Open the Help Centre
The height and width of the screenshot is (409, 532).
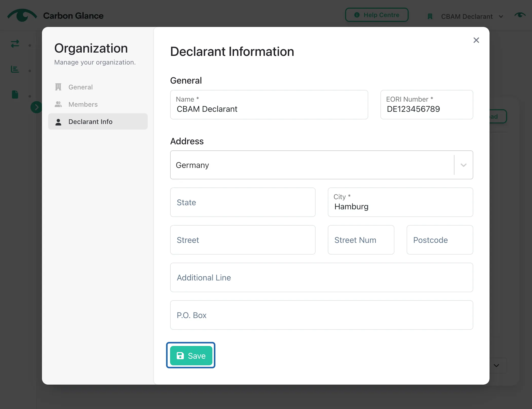(377, 15)
